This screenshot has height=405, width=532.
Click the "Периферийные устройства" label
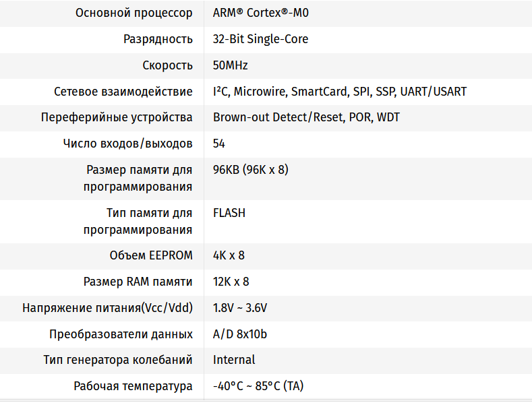click(x=117, y=117)
